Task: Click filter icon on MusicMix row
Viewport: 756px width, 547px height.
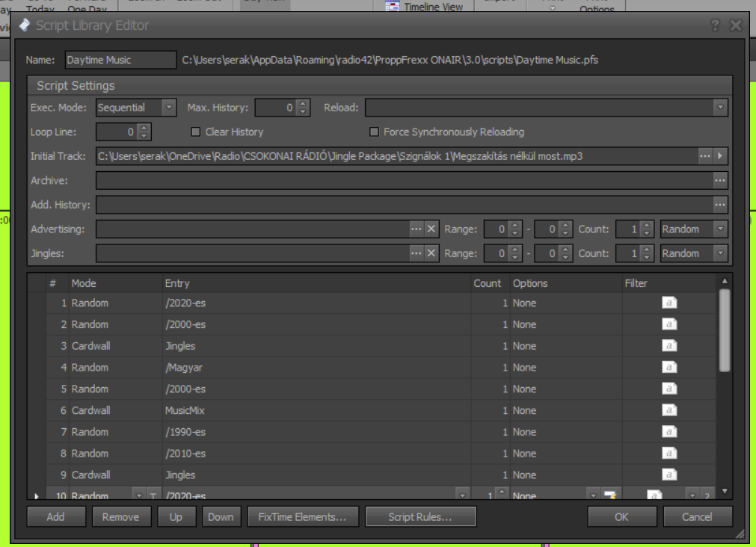Action: 670,410
